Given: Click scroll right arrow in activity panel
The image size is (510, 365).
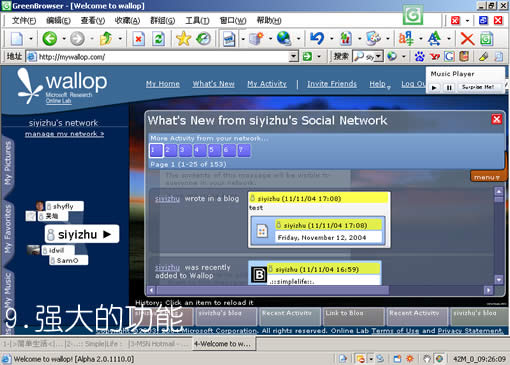Looking at the screenshot, I should [x=488, y=290].
